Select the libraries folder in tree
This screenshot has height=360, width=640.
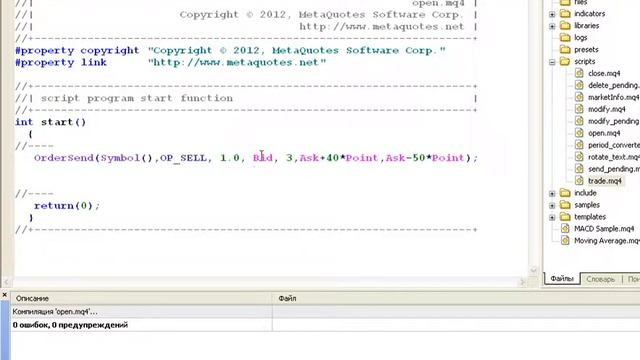tap(587, 26)
